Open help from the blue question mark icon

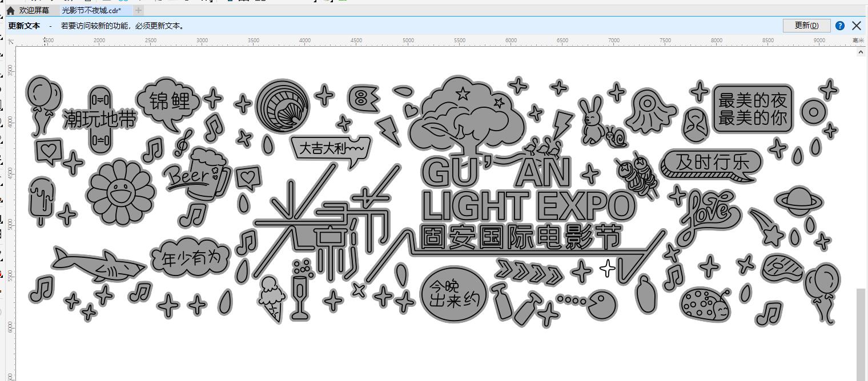pyautogui.click(x=840, y=26)
